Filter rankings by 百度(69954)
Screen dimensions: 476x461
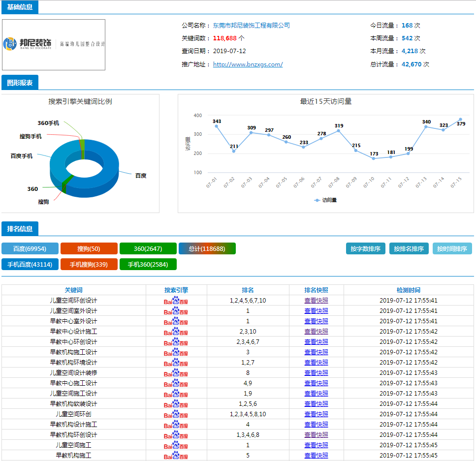[x=30, y=249]
